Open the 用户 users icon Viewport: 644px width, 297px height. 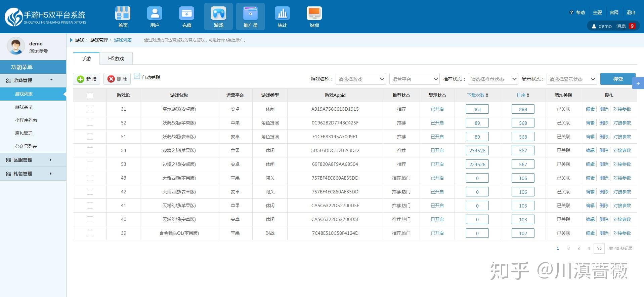click(155, 16)
